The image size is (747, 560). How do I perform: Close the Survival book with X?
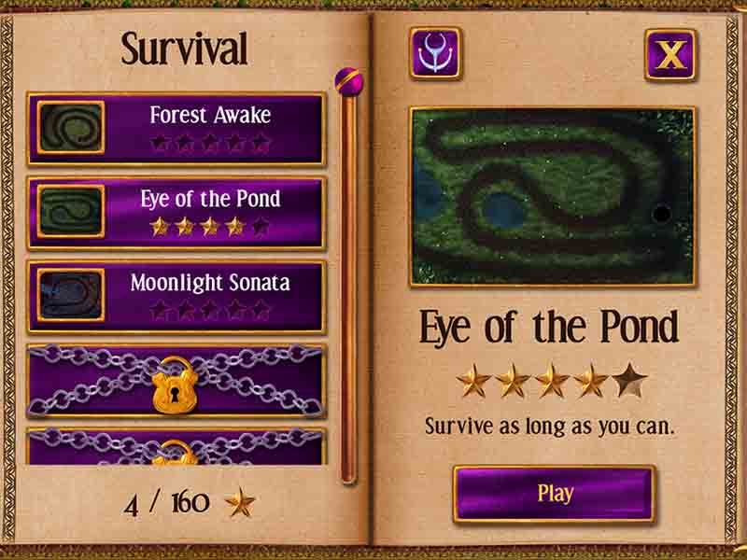(670, 55)
